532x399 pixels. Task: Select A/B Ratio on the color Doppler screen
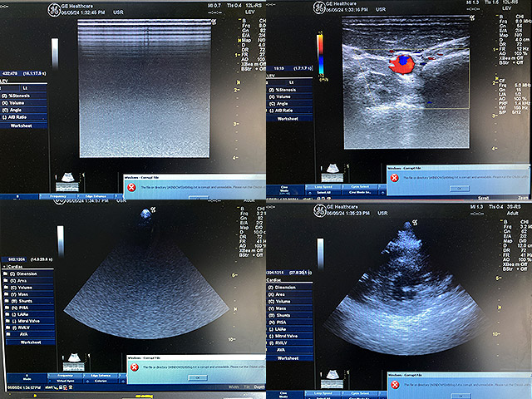pyautogui.click(x=289, y=111)
